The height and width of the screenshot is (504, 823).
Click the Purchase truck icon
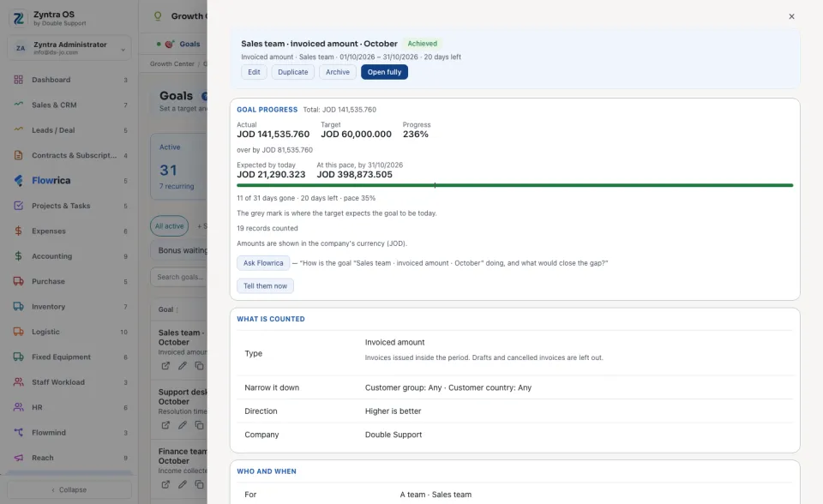pyautogui.click(x=18, y=281)
